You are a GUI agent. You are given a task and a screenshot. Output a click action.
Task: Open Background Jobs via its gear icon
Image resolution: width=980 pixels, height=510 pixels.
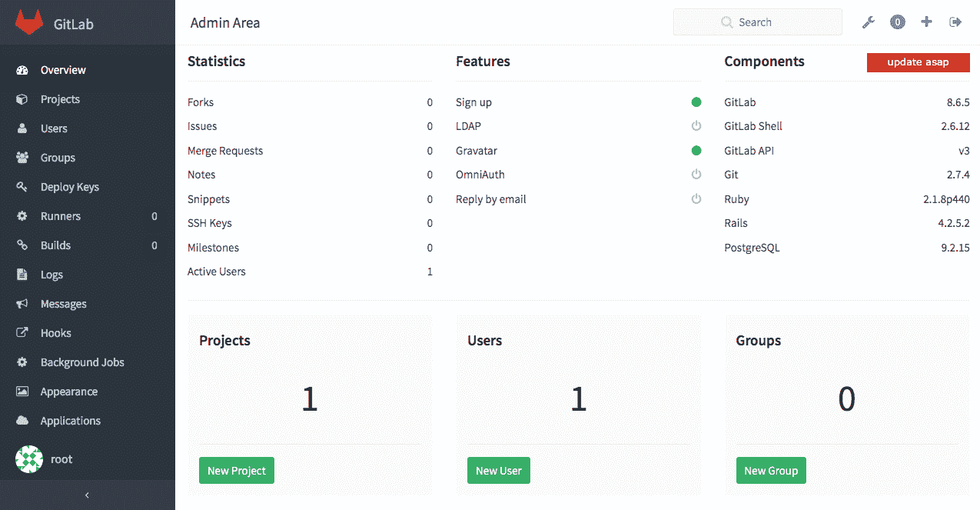[22, 362]
